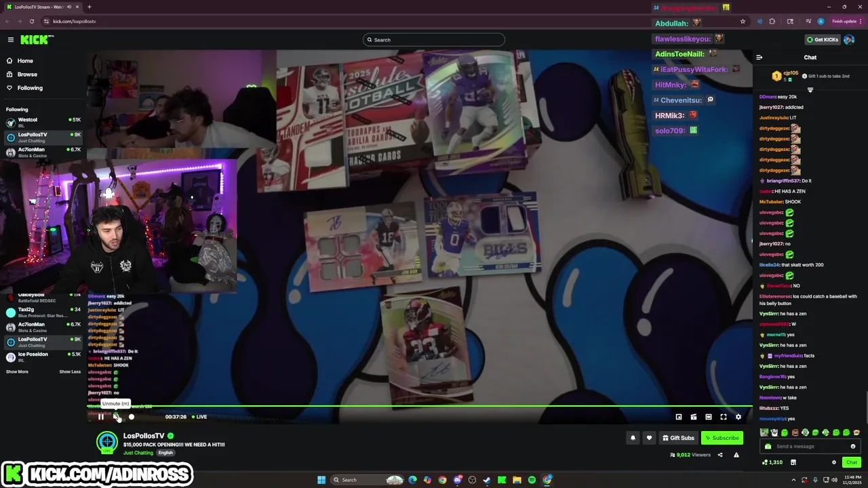Open Following in sidebar
Image resolution: width=868 pixels, height=488 pixels.
tap(30, 88)
